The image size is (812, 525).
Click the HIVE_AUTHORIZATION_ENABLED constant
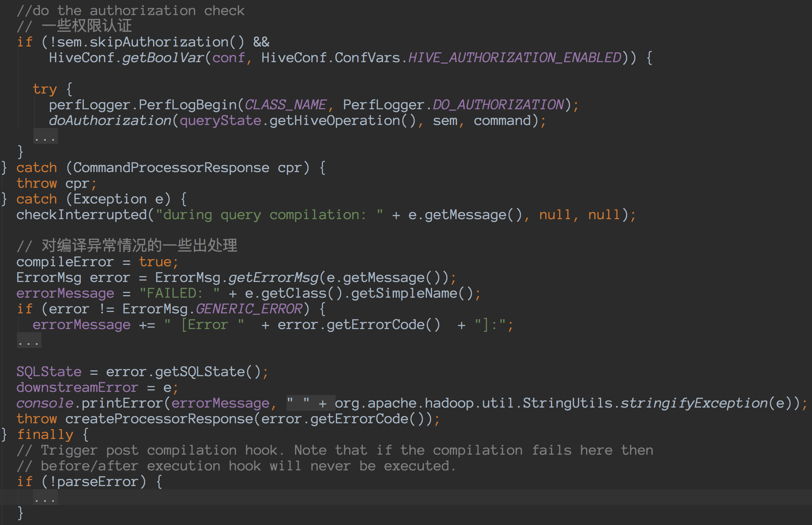pyautogui.click(x=514, y=57)
